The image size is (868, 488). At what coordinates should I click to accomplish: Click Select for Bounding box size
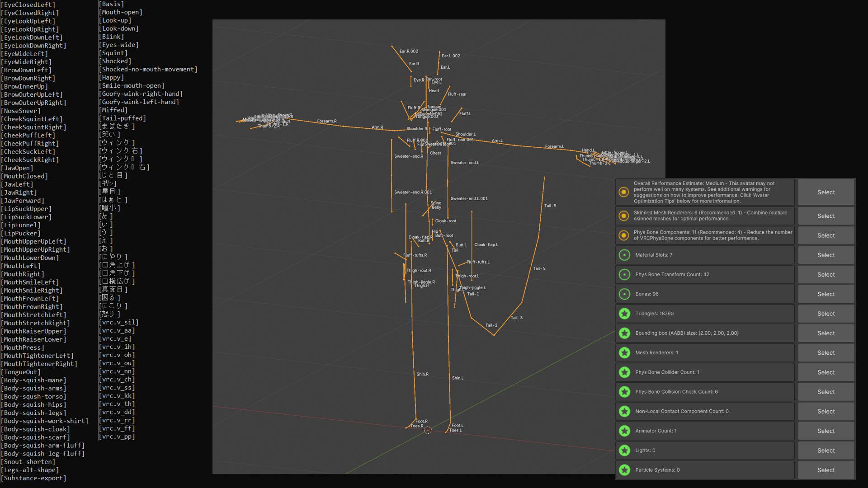point(826,333)
